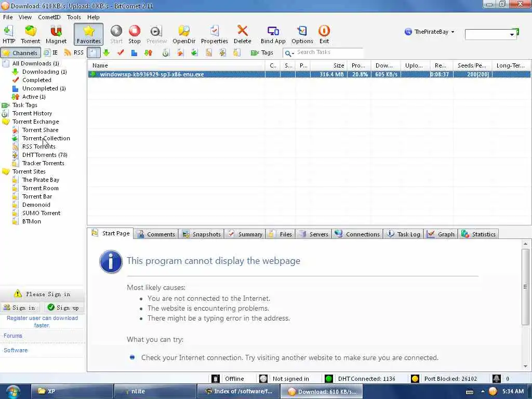
Task: Open the Tools menu
Action: click(x=74, y=17)
